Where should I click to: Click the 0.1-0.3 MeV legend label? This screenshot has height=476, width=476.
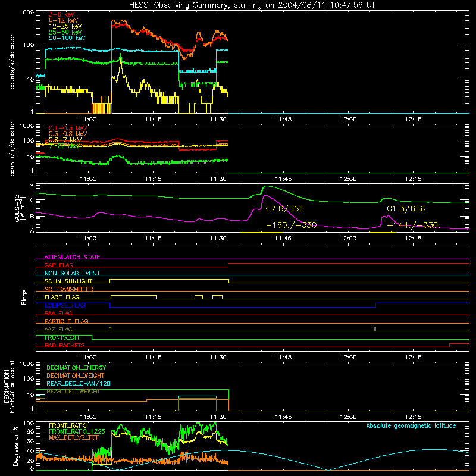point(68,128)
